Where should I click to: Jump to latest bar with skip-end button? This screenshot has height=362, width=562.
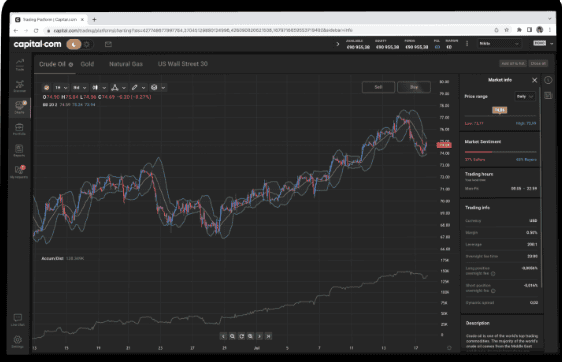click(x=268, y=337)
